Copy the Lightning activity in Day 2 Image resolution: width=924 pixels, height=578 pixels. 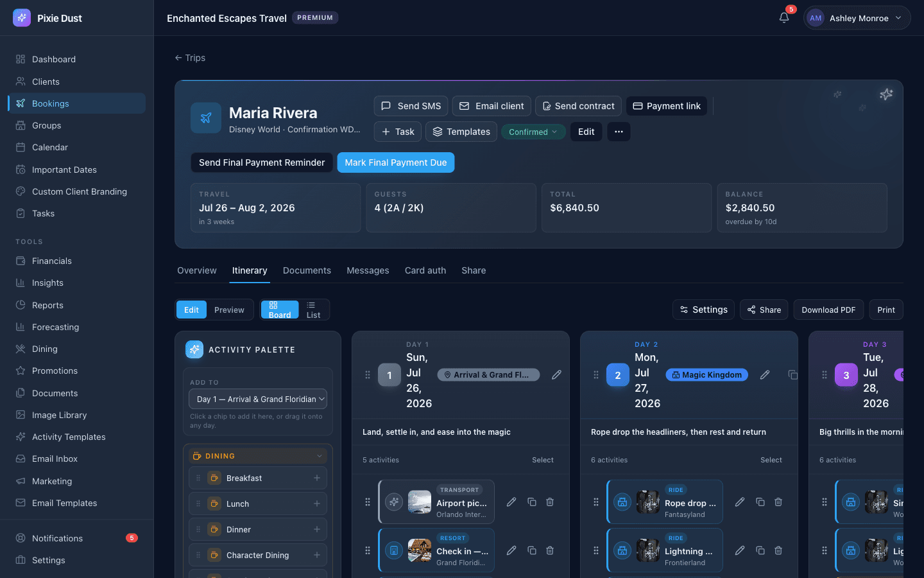pyautogui.click(x=760, y=550)
